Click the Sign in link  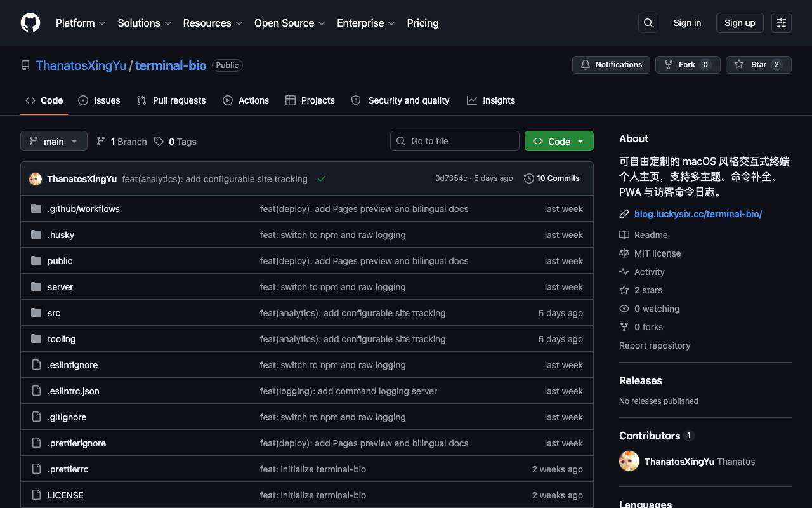pos(687,23)
